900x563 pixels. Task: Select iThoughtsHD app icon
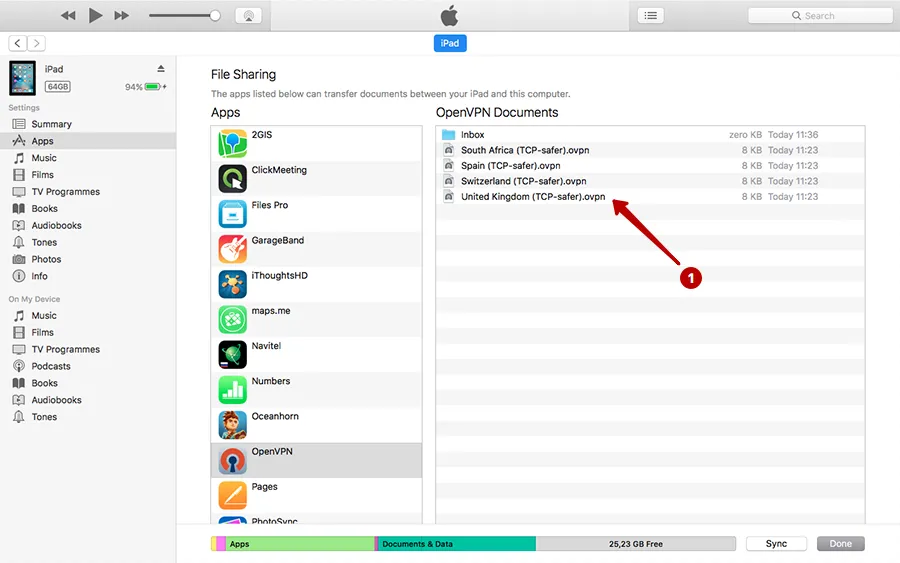(232, 284)
